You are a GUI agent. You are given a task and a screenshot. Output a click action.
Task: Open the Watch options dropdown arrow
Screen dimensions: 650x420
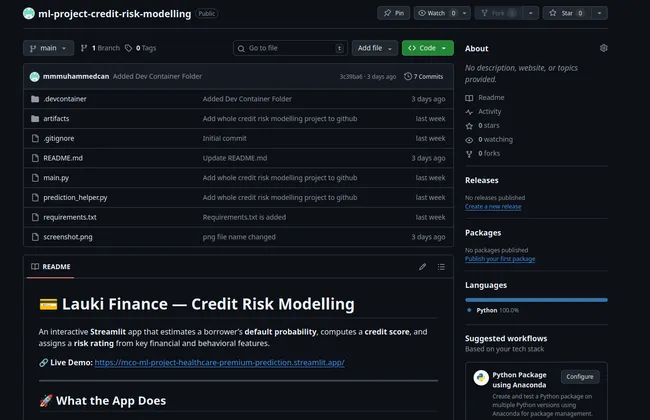click(465, 13)
